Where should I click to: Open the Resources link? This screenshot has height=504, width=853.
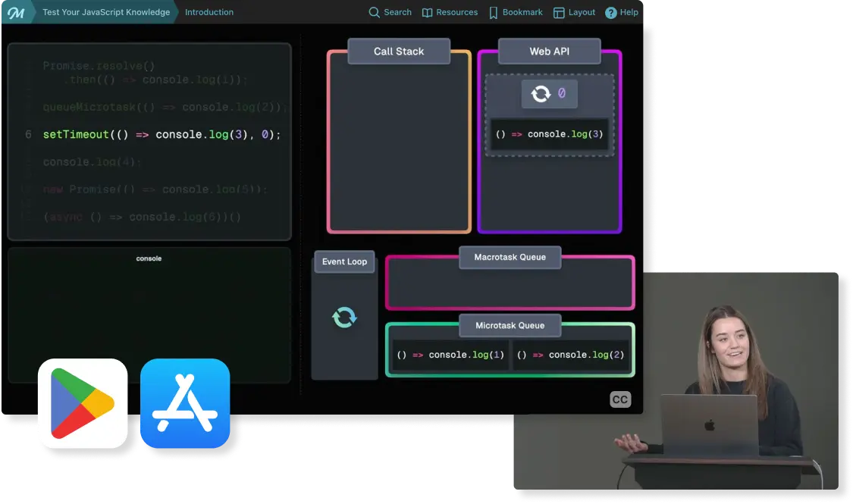click(x=457, y=12)
